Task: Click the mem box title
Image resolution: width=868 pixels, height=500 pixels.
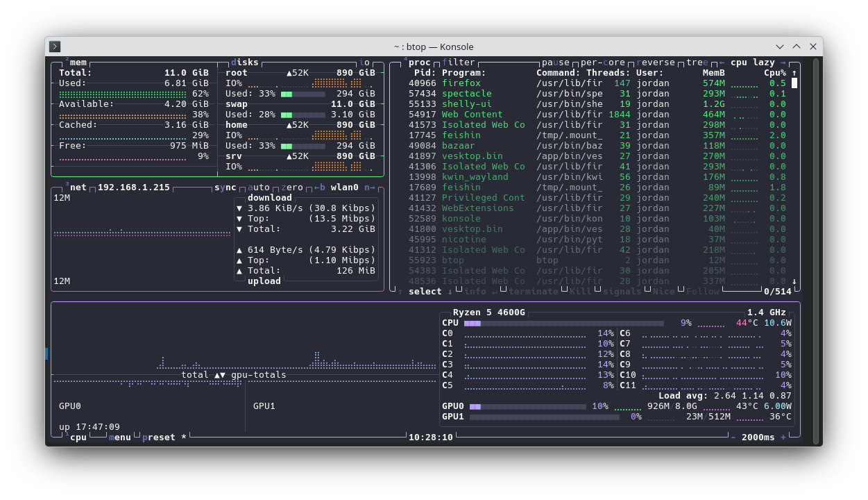Action: point(76,62)
